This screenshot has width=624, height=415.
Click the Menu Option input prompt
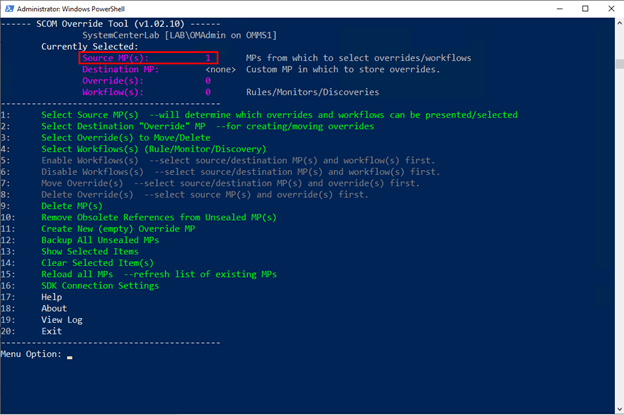point(68,354)
